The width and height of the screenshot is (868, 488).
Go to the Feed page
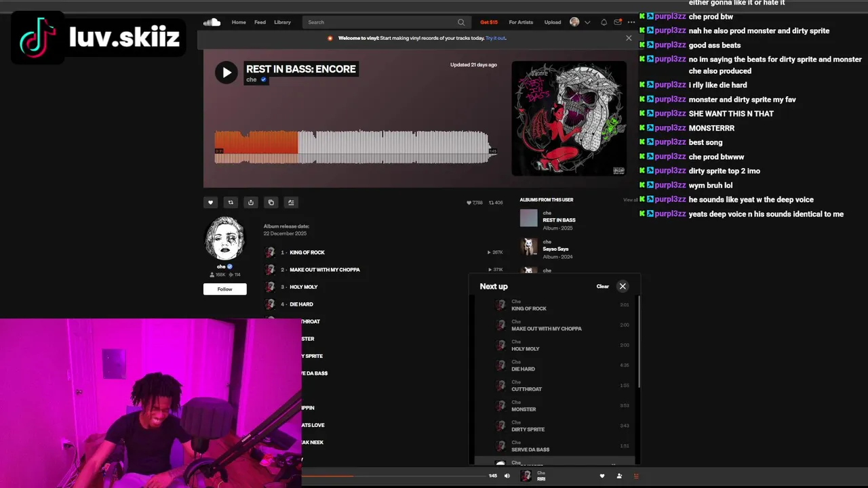tap(260, 22)
